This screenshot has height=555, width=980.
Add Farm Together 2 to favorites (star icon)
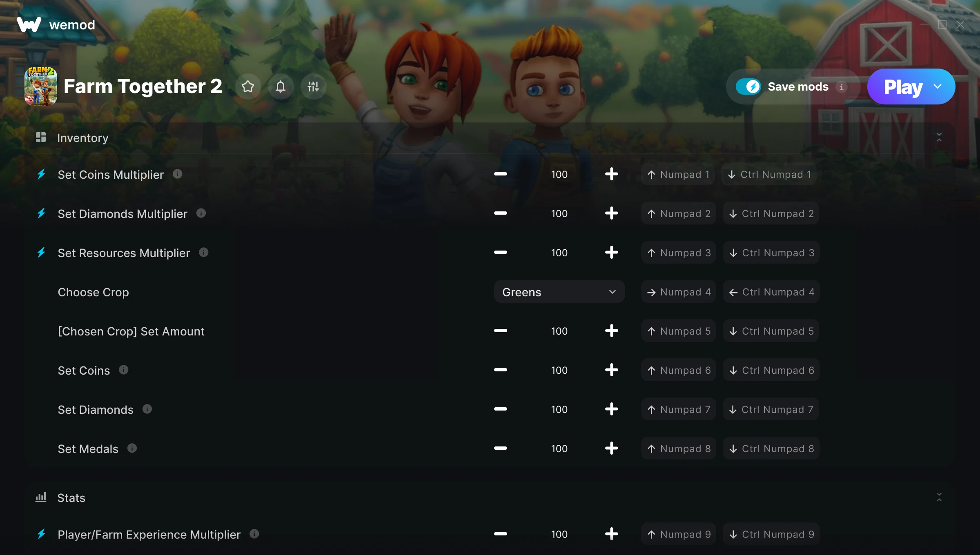248,87
